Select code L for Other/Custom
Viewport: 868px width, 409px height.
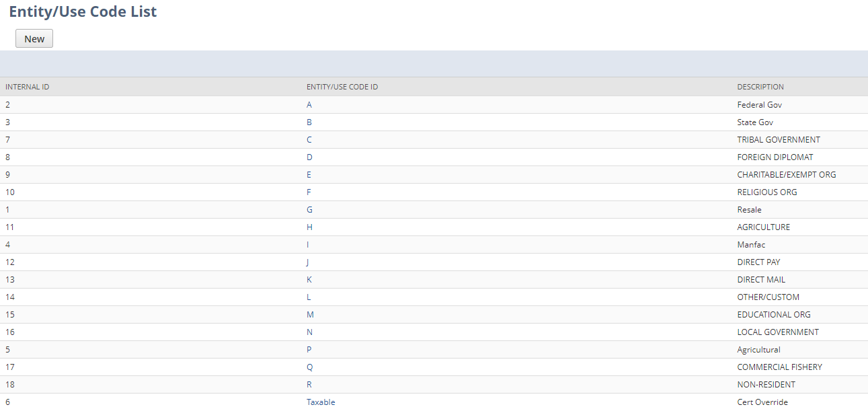(x=308, y=297)
